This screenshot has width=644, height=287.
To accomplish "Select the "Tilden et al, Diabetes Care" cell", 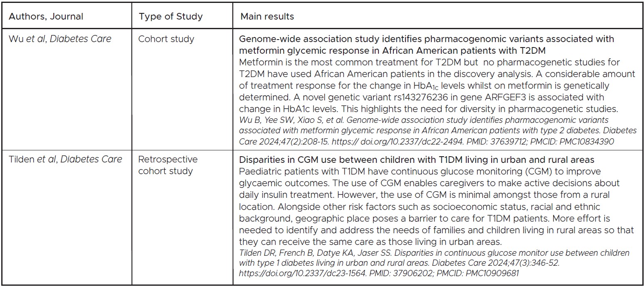I will [x=66, y=160].
